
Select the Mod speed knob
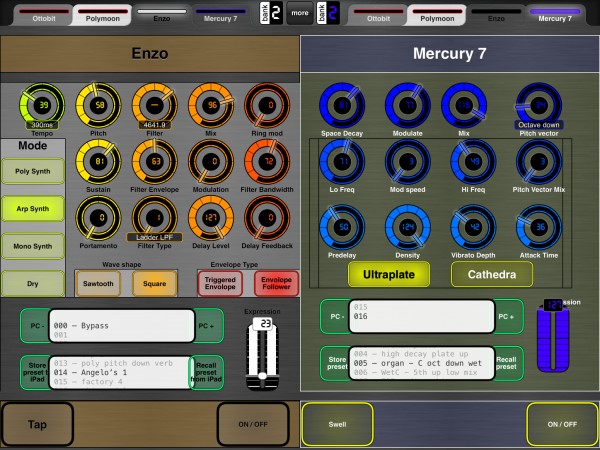pyautogui.click(x=408, y=162)
